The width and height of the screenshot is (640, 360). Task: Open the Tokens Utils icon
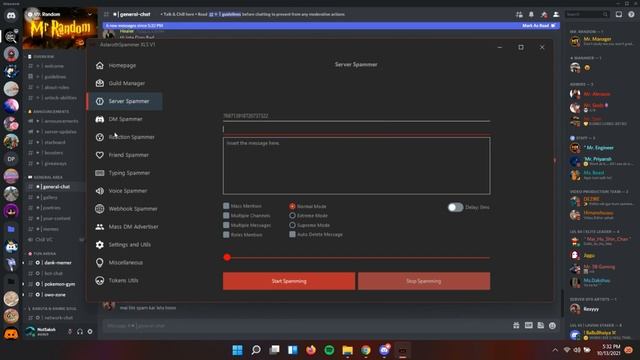(x=100, y=280)
